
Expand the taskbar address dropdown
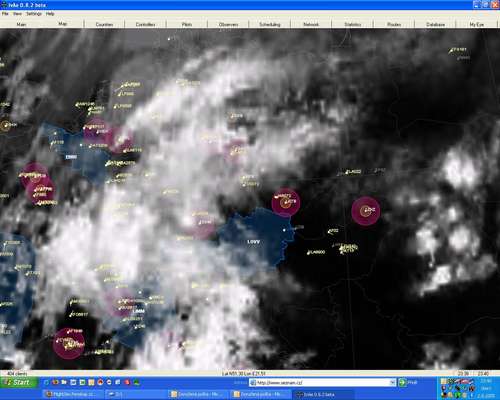393,382
